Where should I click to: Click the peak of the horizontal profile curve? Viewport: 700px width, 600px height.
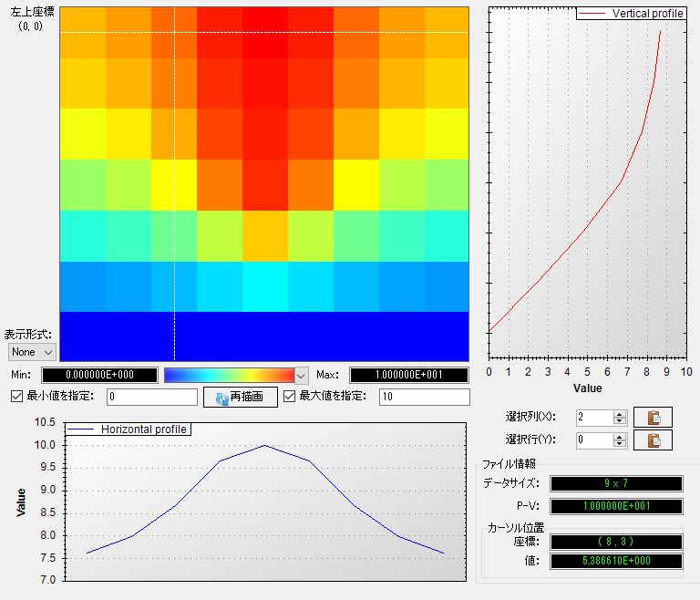(x=264, y=445)
